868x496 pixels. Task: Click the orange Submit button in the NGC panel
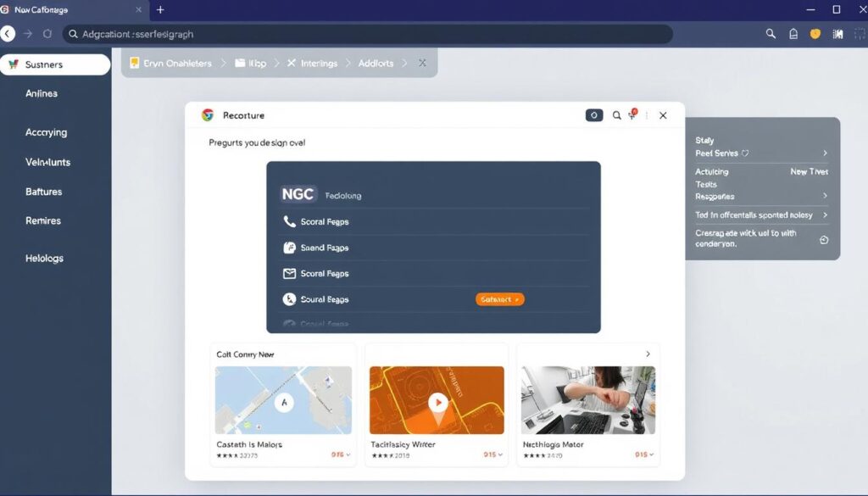point(499,299)
